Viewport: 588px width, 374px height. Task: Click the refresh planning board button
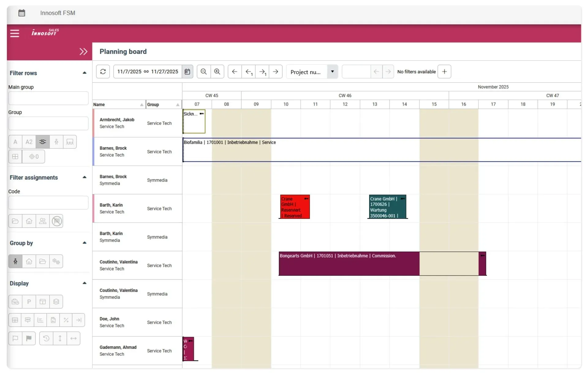[103, 72]
